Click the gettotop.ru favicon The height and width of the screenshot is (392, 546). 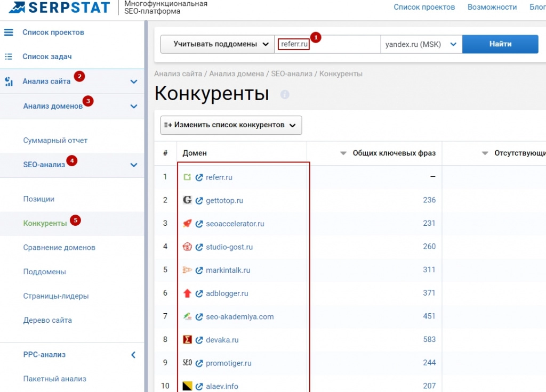(187, 200)
